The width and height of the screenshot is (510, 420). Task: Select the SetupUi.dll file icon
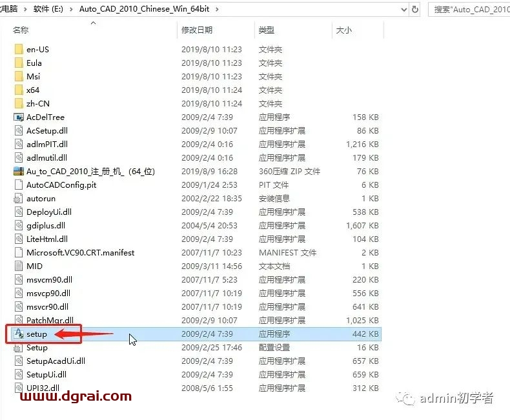click(19, 374)
